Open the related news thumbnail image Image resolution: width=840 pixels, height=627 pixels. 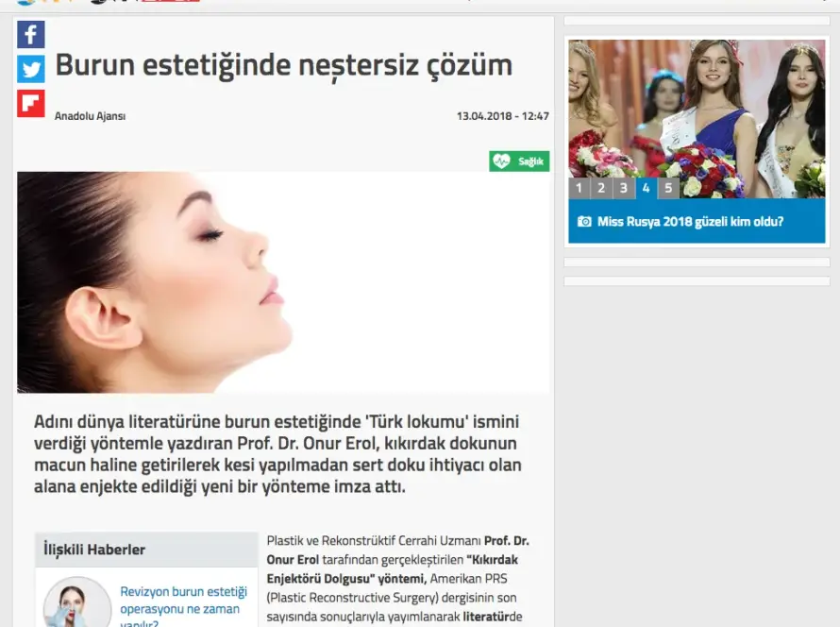[76, 602]
